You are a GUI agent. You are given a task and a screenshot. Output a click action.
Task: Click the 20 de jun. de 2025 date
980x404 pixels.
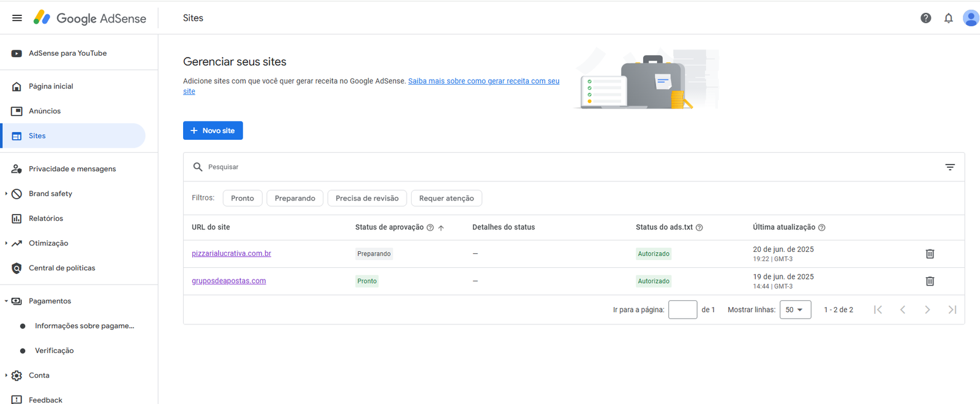coord(783,250)
